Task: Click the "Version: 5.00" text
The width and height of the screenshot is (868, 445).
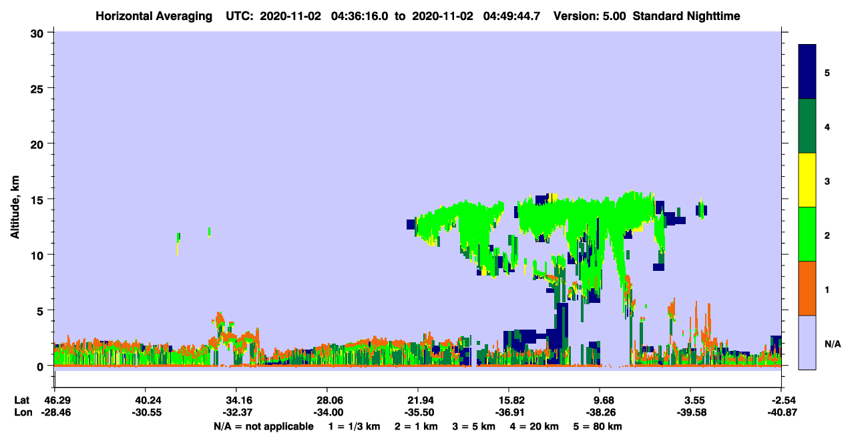Action: 588,16
